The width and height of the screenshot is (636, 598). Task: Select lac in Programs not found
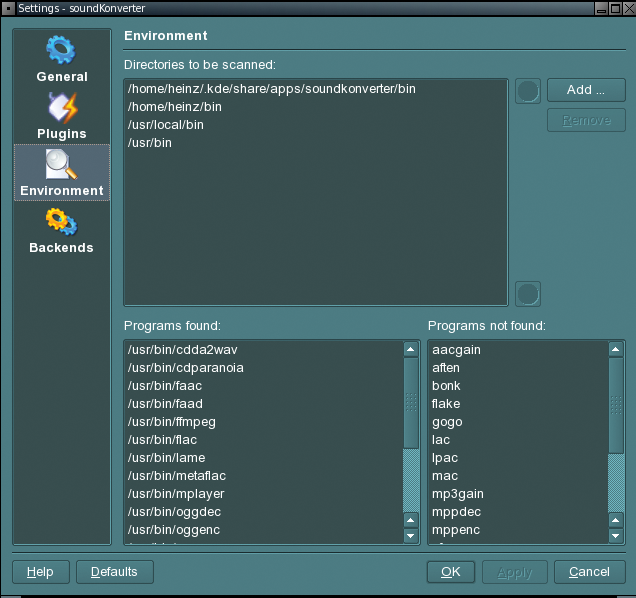518,440
